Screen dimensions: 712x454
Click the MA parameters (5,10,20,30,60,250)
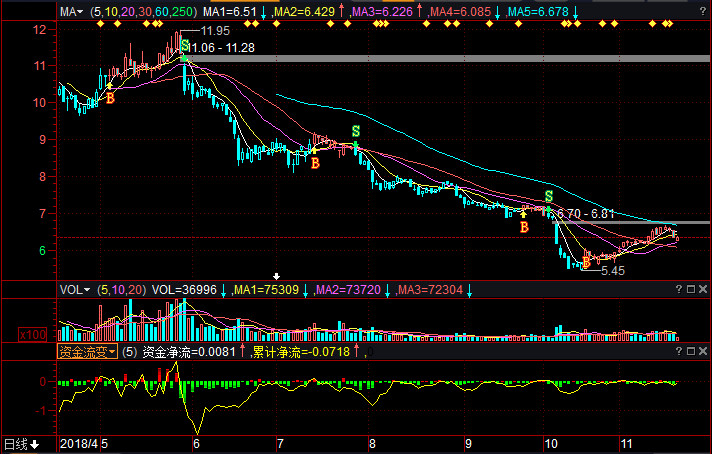(142, 12)
